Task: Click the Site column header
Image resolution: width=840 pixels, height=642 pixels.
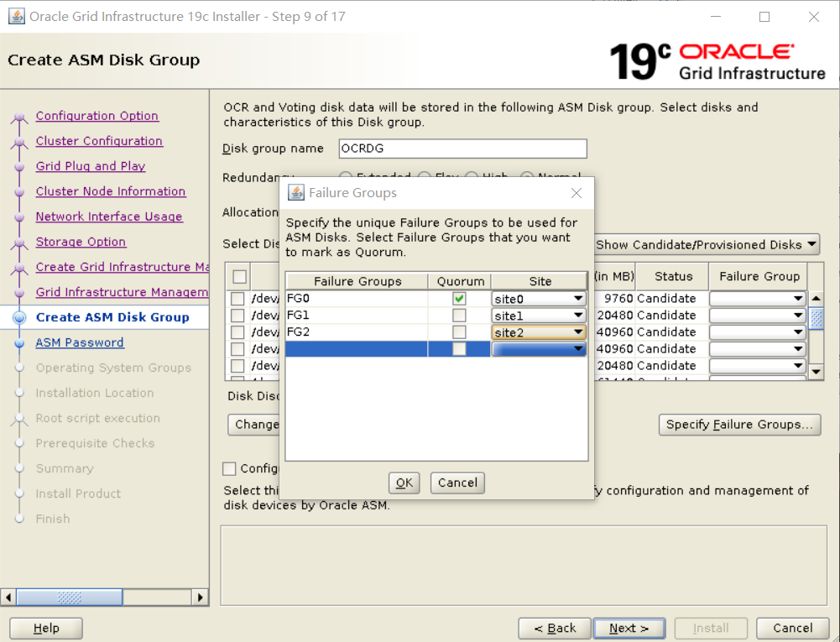Action: coord(540,281)
